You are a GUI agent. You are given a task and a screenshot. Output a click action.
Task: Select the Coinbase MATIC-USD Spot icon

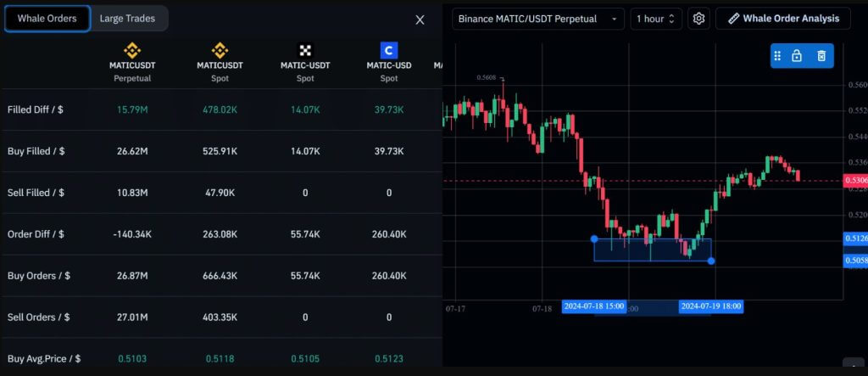point(389,50)
